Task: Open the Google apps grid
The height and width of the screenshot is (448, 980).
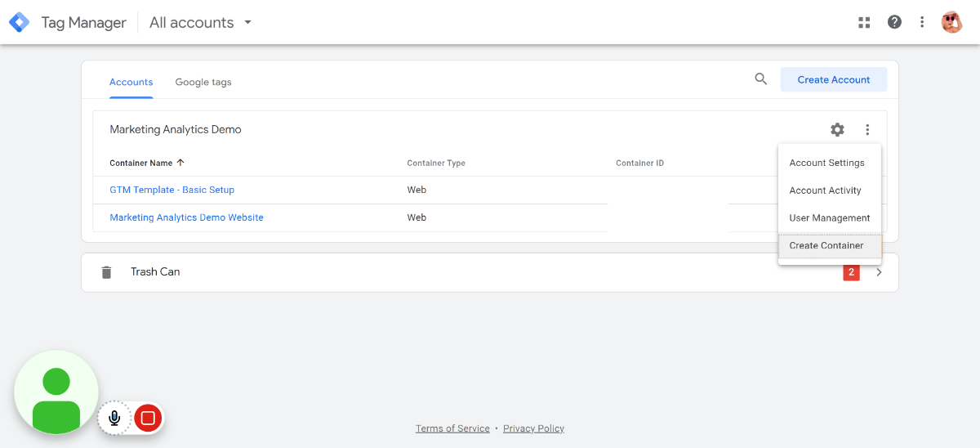Action: [864, 22]
